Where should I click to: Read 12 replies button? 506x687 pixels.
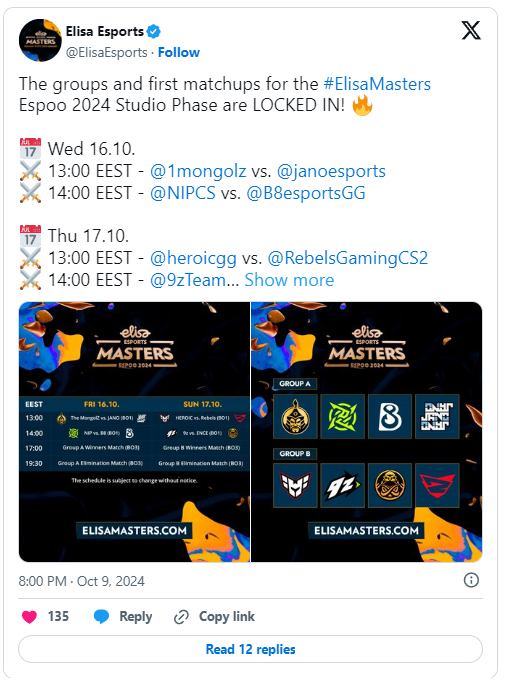(x=251, y=649)
